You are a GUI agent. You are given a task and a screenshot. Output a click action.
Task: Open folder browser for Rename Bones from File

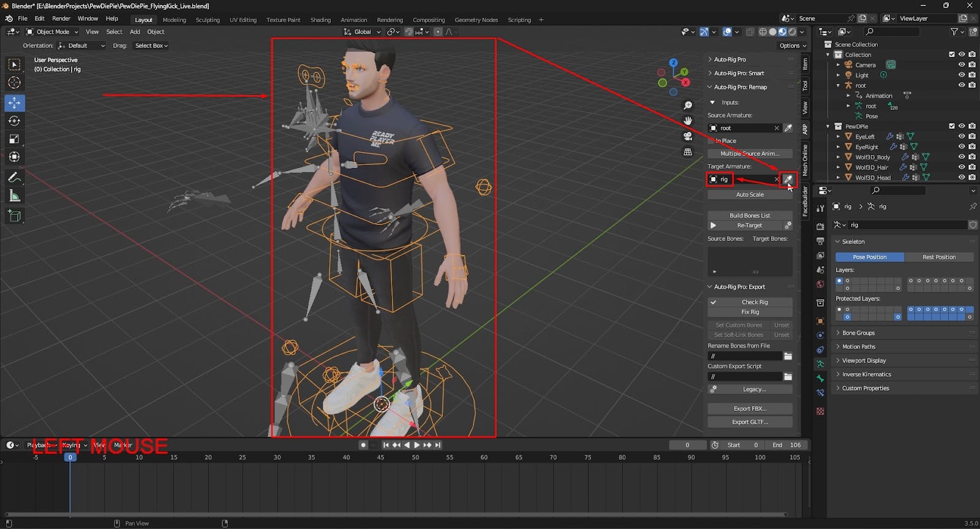pyautogui.click(x=788, y=356)
